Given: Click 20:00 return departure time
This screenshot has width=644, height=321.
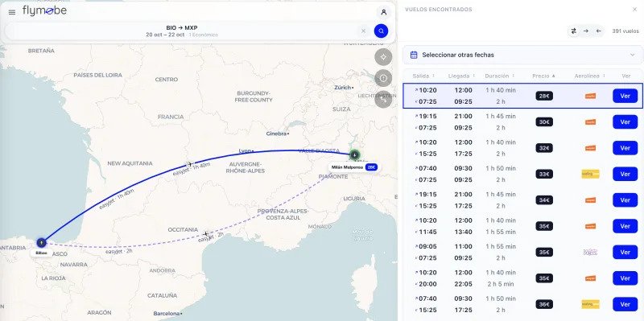Looking at the screenshot, I should click(427, 284).
